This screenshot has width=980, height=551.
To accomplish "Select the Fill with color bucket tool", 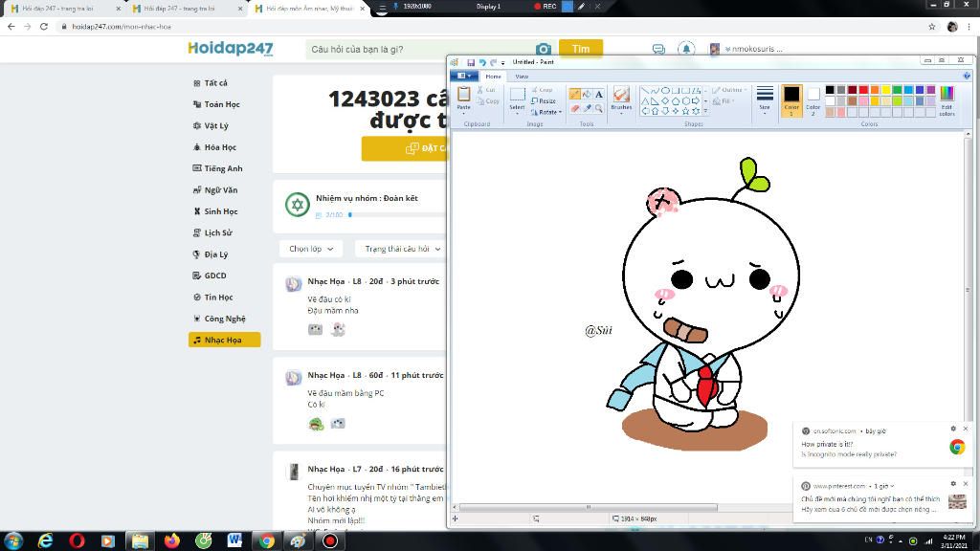I will tap(587, 95).
